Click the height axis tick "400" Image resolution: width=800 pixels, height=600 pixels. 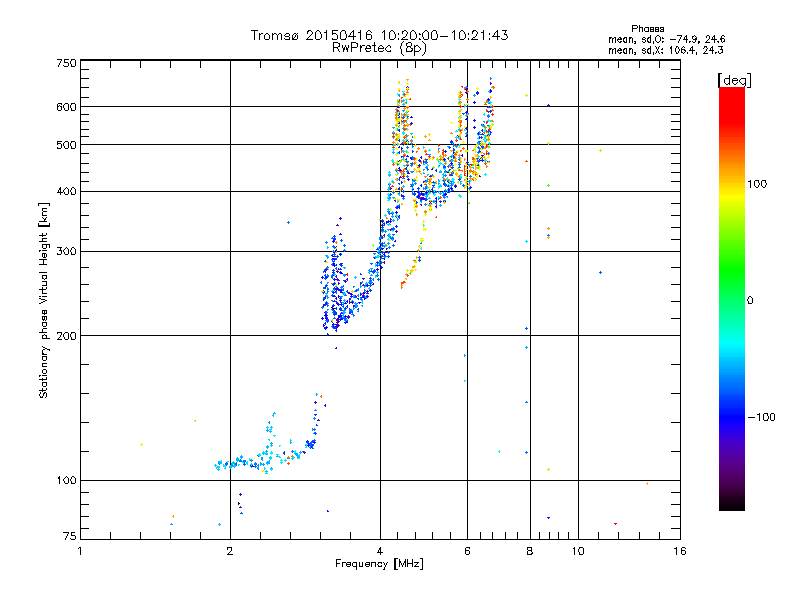point(66,192)
